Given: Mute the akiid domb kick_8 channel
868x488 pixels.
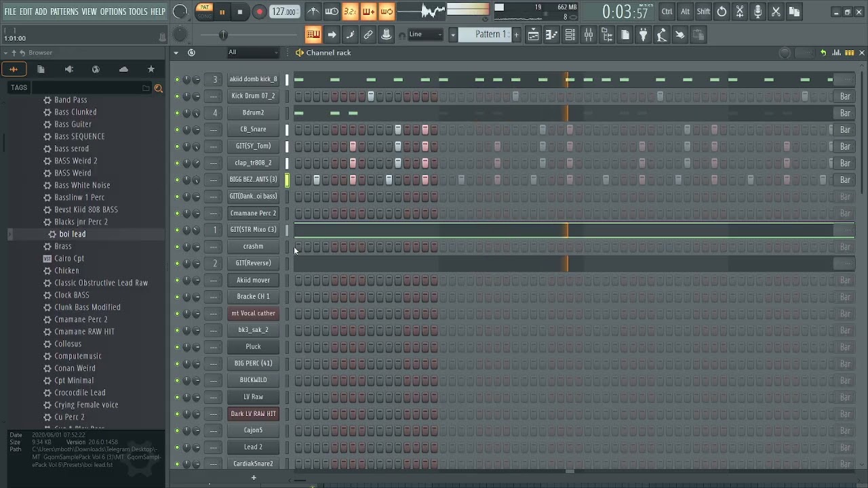Looking at the screenshot, I should tap(177, 79).
